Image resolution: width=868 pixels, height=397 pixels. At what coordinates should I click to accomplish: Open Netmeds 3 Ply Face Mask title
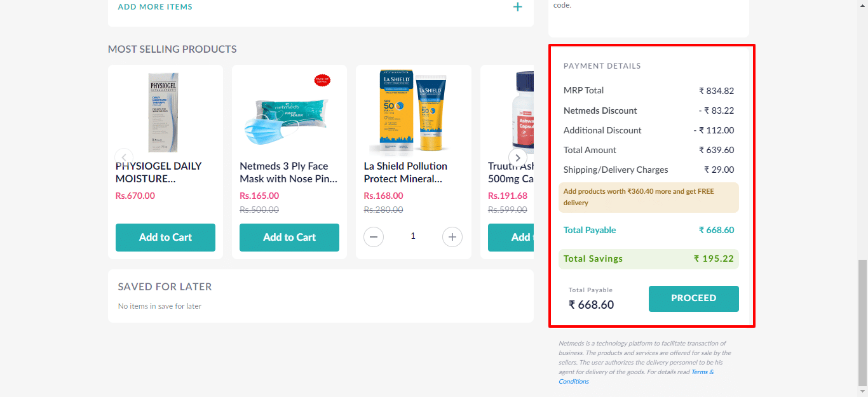(288, 172)
